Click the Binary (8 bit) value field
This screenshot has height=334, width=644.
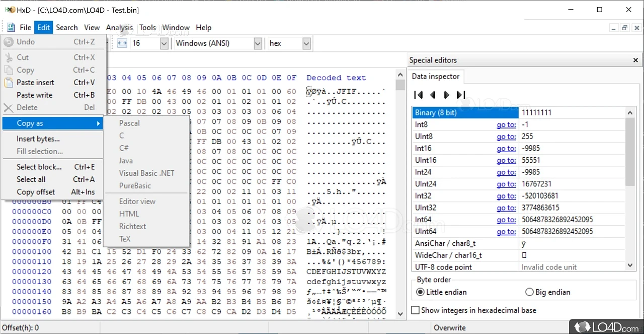[x=572, y=113]
